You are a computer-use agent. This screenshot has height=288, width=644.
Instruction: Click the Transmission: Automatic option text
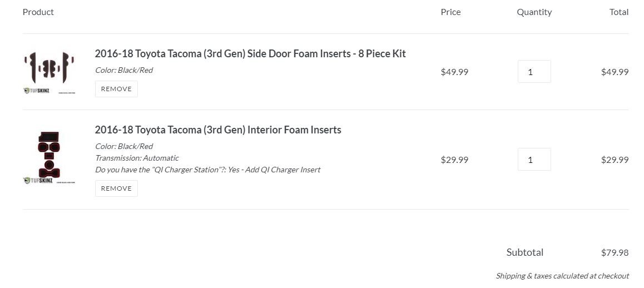pyautogui.click(x=137, y=158)
